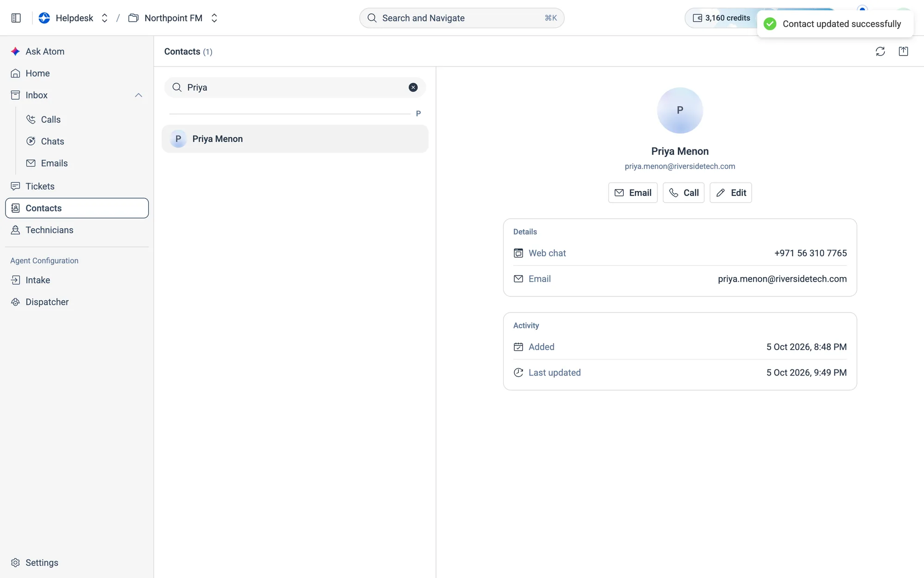Image resolution: width=924 pixels, height=578 pixels.
Task: Refresh the contacts list icon
Action: (x=880, y=51)
